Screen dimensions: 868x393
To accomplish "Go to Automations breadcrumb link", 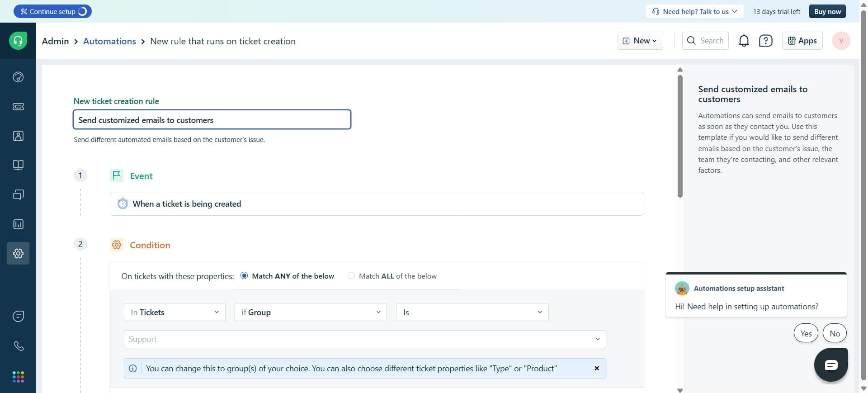I will [x=109, y=41].
